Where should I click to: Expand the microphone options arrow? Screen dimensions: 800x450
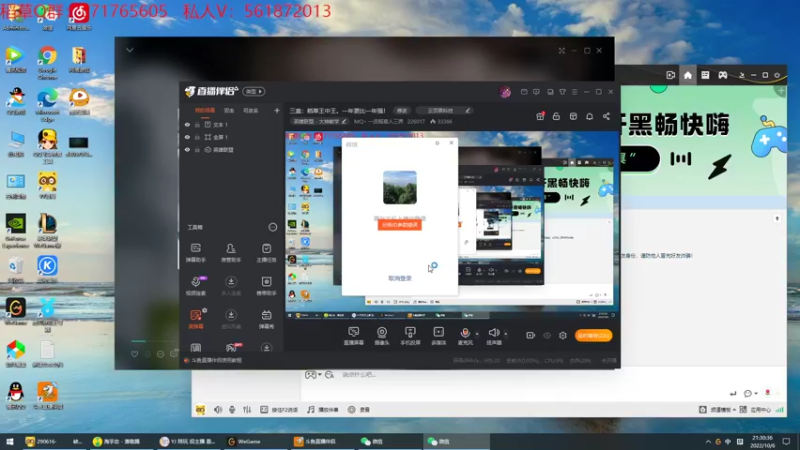point(477,334)
